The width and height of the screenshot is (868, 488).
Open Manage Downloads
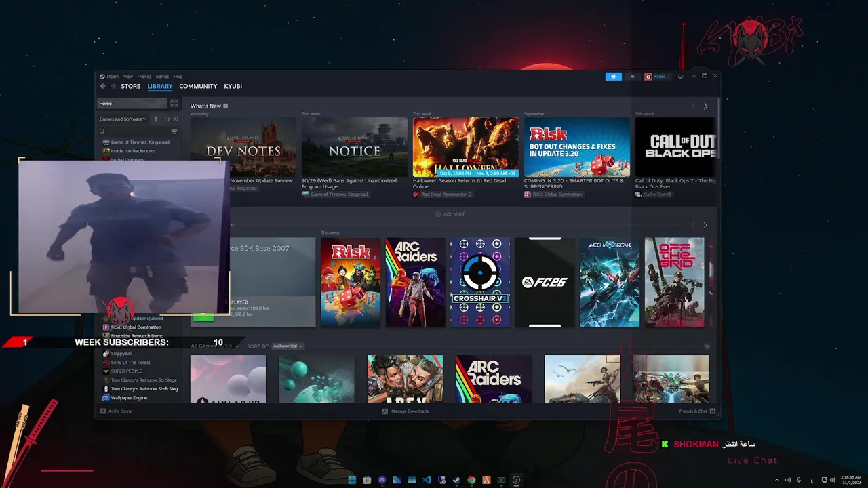406,411
